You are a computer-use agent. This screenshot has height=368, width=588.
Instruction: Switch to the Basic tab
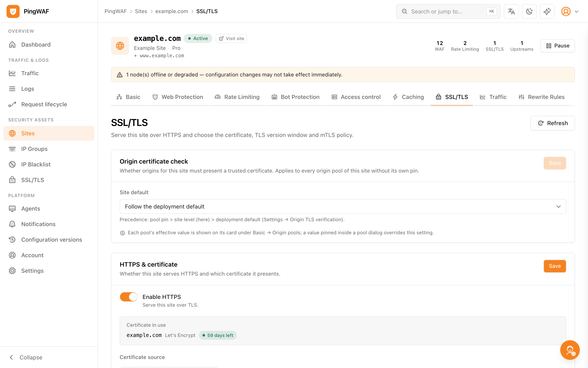(x=128, y=97)
